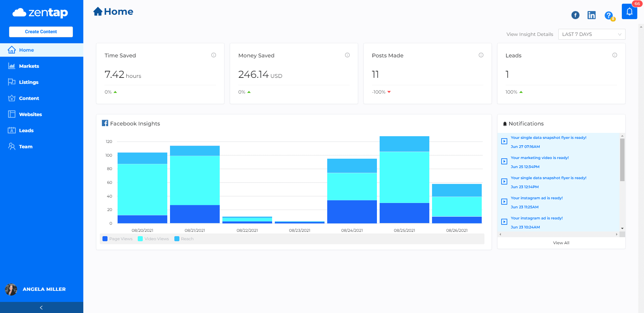Click the Money Saved info icon
This screenshot has width=644, height=313.
(347, 55)
